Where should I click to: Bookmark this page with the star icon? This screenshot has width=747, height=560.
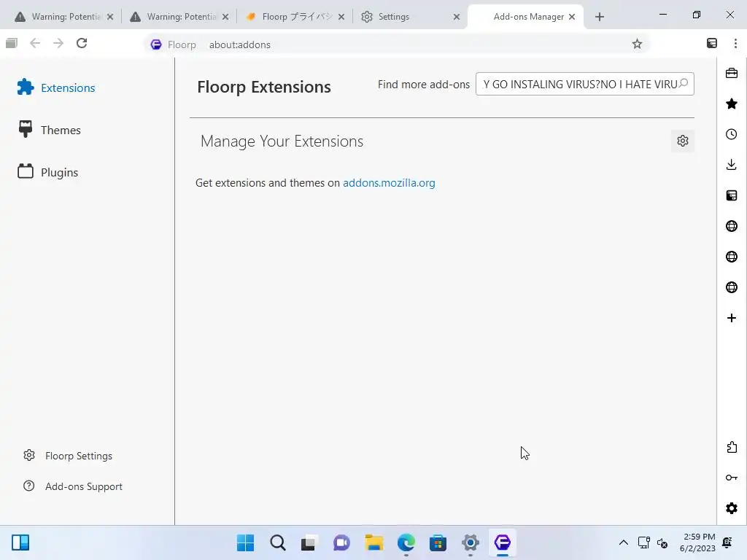click(637, 44)
